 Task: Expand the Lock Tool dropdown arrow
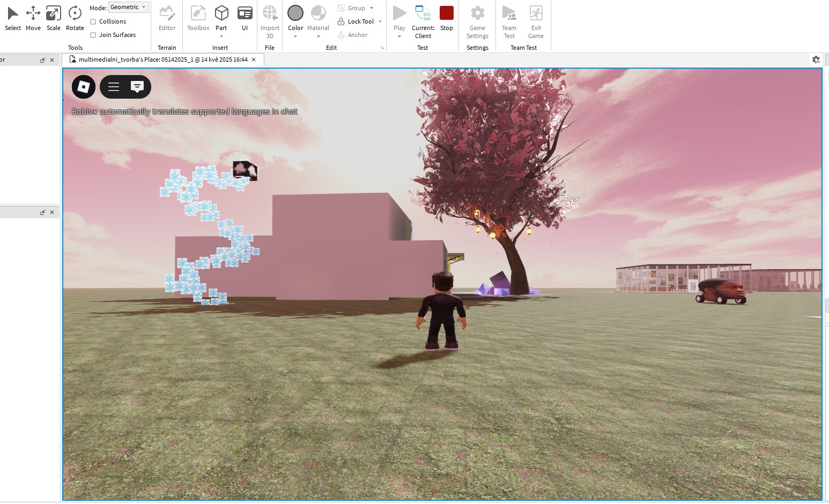[x=380, y=21]
